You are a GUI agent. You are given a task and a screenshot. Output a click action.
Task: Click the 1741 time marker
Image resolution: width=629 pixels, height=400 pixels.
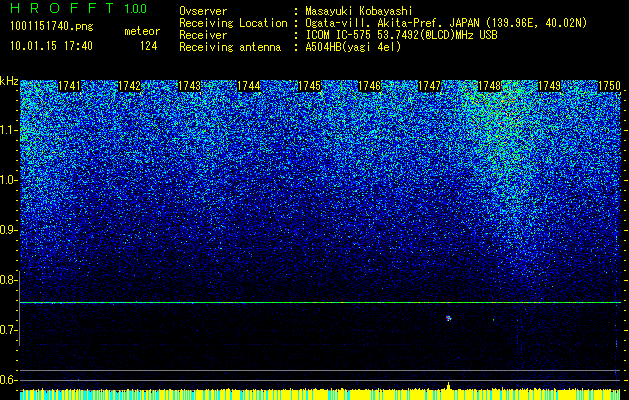click(70, 86)
